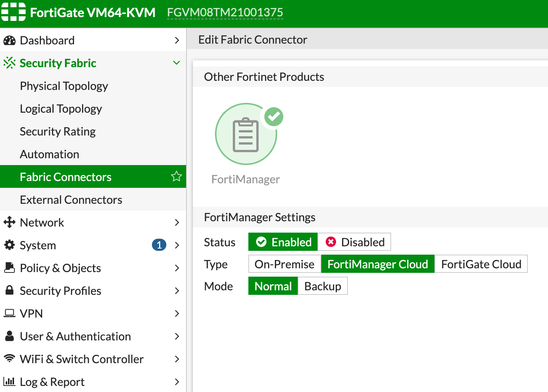This screenshot has height=392, width=548.
Task: Select On-Premise connection type
Action: tap(284, 264)
